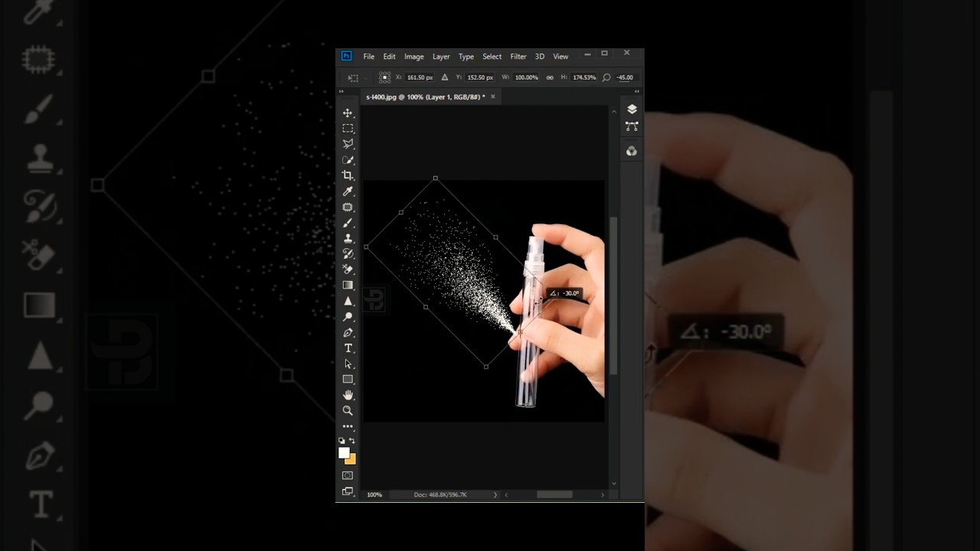Click the width field 100.00%

click(x=526, y=77)
